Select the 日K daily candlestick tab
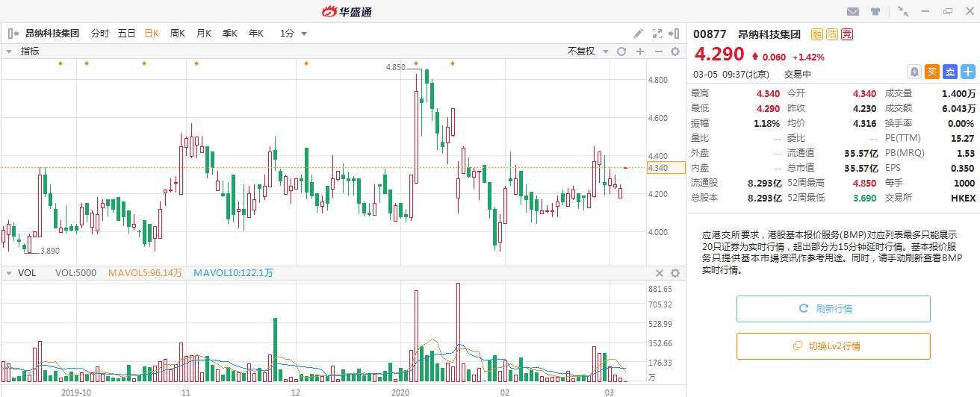980x397 pixels. (x=152, y=33)
